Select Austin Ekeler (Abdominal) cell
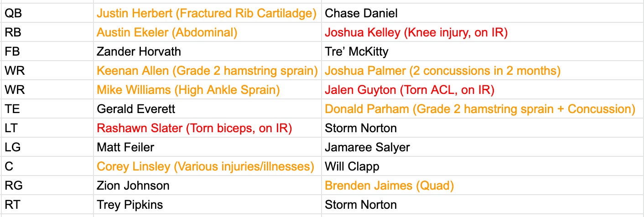Screen dimensions: 644x217 167,32
